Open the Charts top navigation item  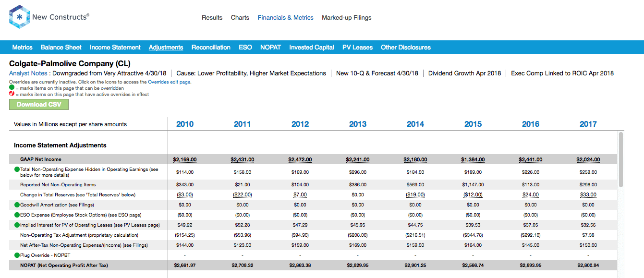240,18
